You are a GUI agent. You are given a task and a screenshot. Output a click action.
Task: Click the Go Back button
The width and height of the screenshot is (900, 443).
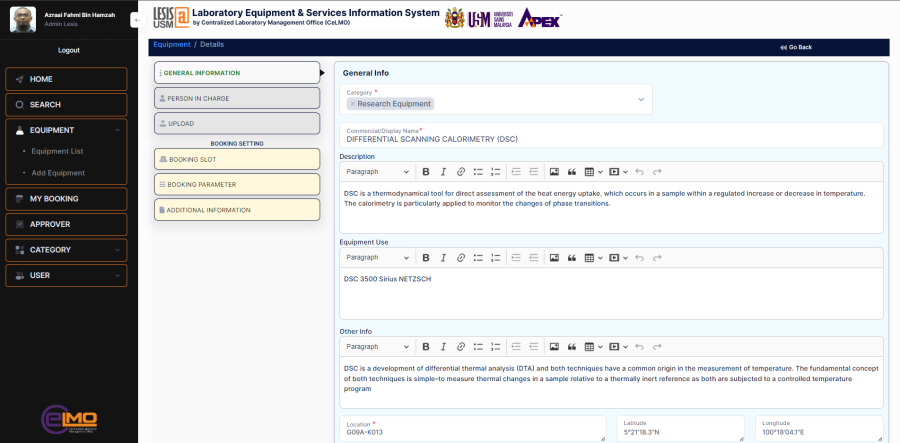796,47
